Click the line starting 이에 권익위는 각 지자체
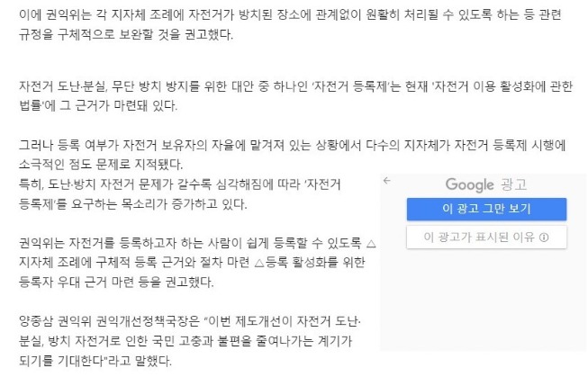The width and height of the screenshot is (588, 386). pyautogui.click(x=290, y=15)
